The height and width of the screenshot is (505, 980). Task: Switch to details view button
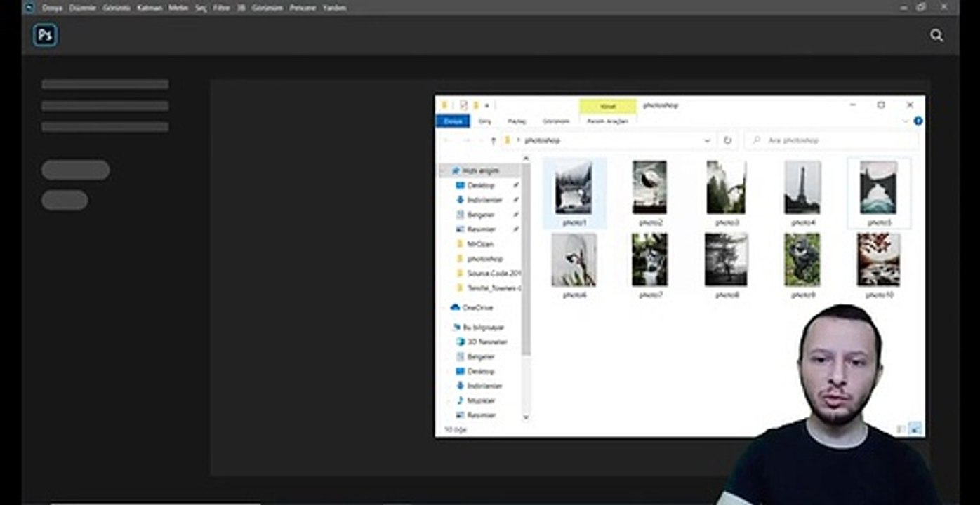click(901, 429)
